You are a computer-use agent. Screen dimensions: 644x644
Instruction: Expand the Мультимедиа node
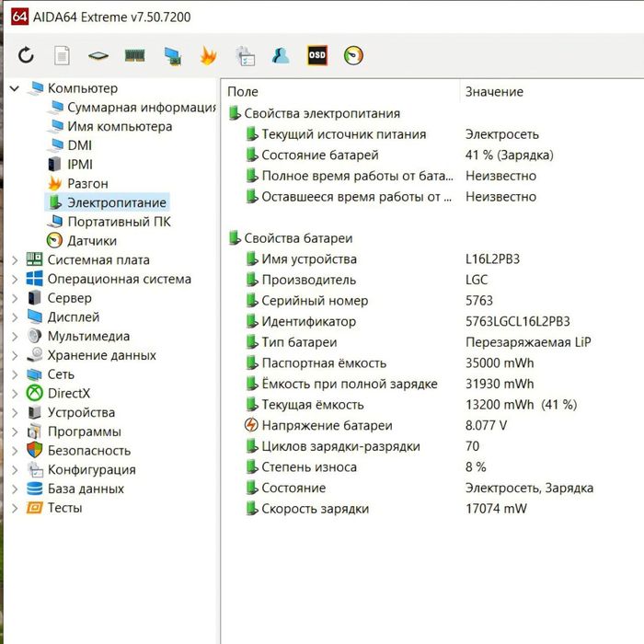(x=15, y=337)
